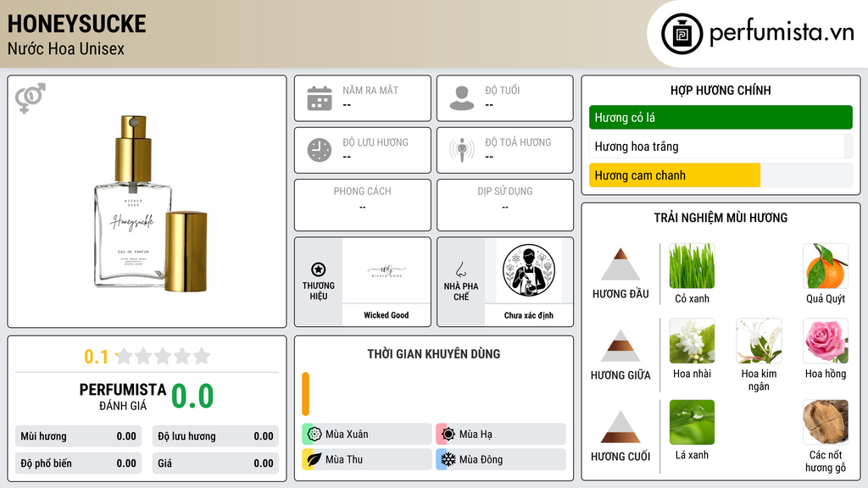Image resolution: width=868 pixels, height=488 pixels.
Task: Click the HONEYSUCKE title text
Action: 77,24
